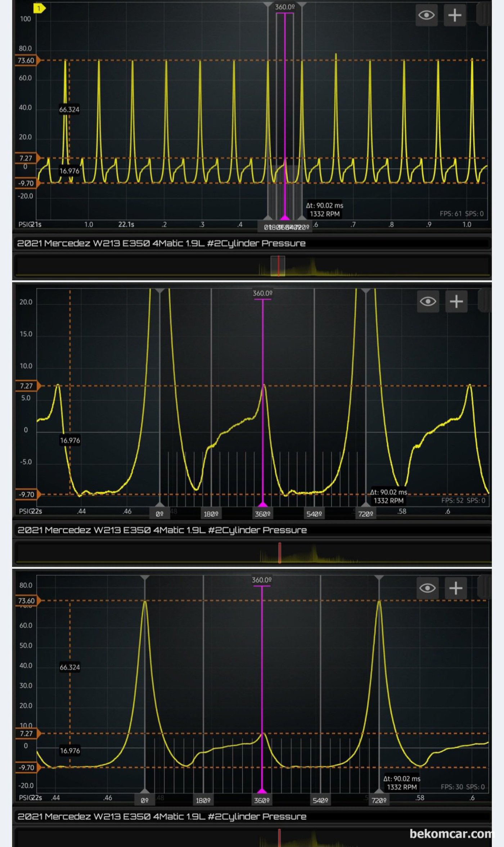Select the yellow channel 1 flag marker

[39, 8]
